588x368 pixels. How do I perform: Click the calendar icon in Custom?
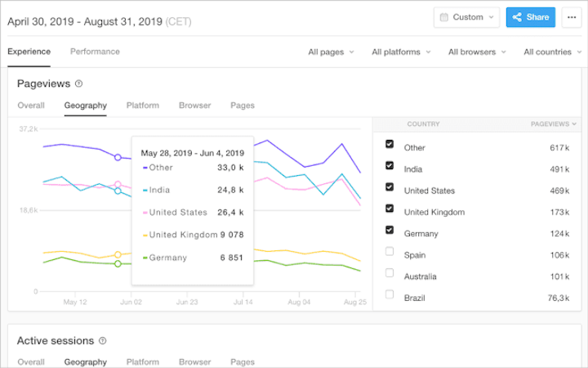pos(443,16)
